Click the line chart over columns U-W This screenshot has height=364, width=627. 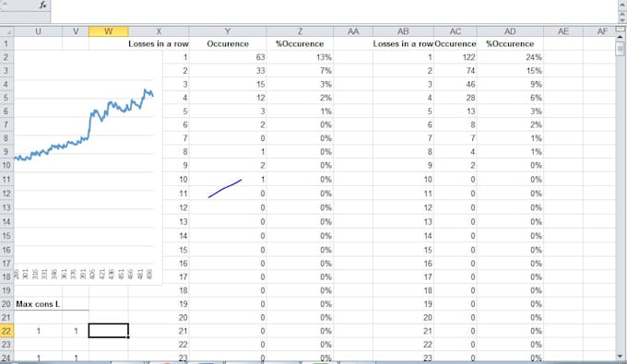(x=88, y=168)
